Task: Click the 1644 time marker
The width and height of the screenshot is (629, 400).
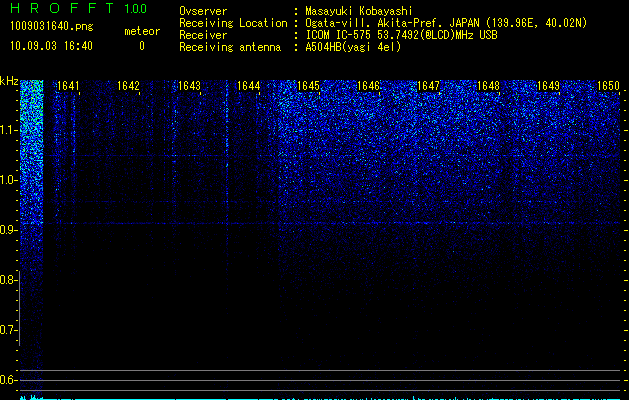Action: [x=248, y=85]
